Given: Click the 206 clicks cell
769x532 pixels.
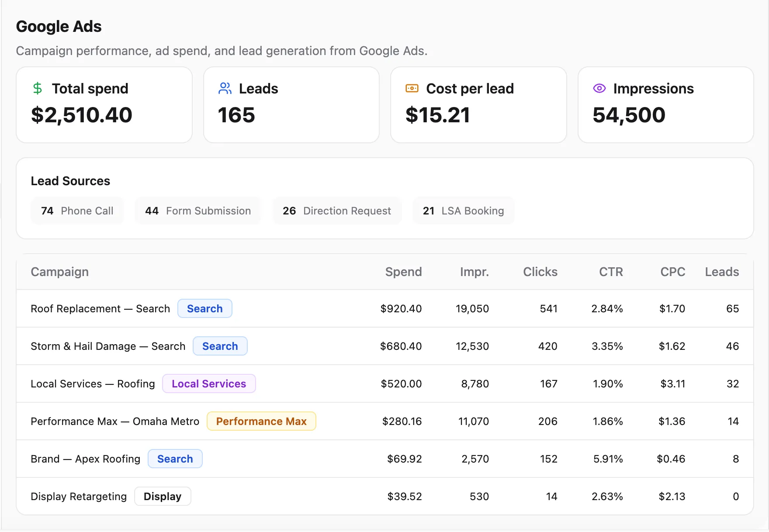Looking at the screenshot, I should pos(548,421).
